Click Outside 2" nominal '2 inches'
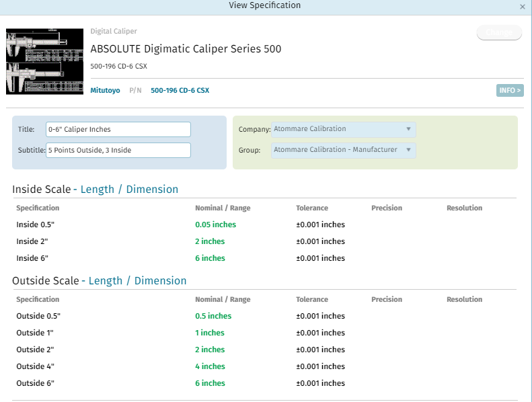 click(210, 350)
